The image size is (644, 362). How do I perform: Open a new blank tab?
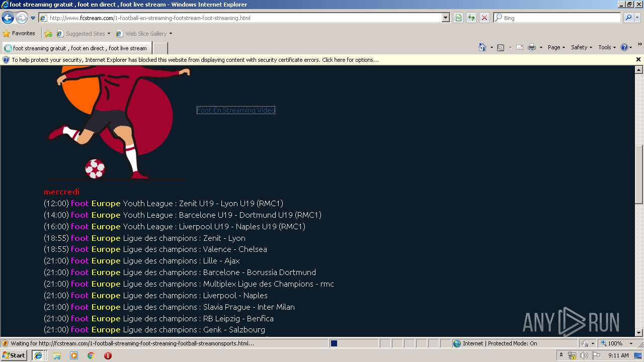(x=160, y=48)
